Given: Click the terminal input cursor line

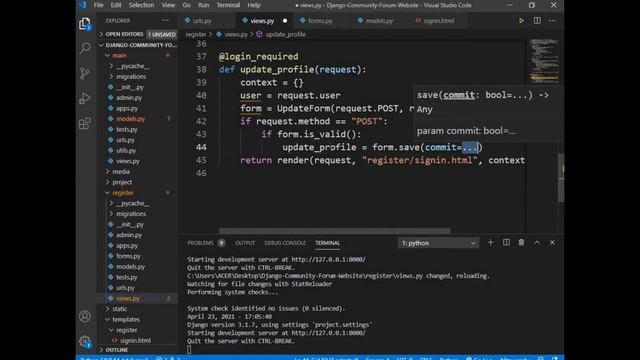Looking at the screenshot, I should click(x=189, y=349).
